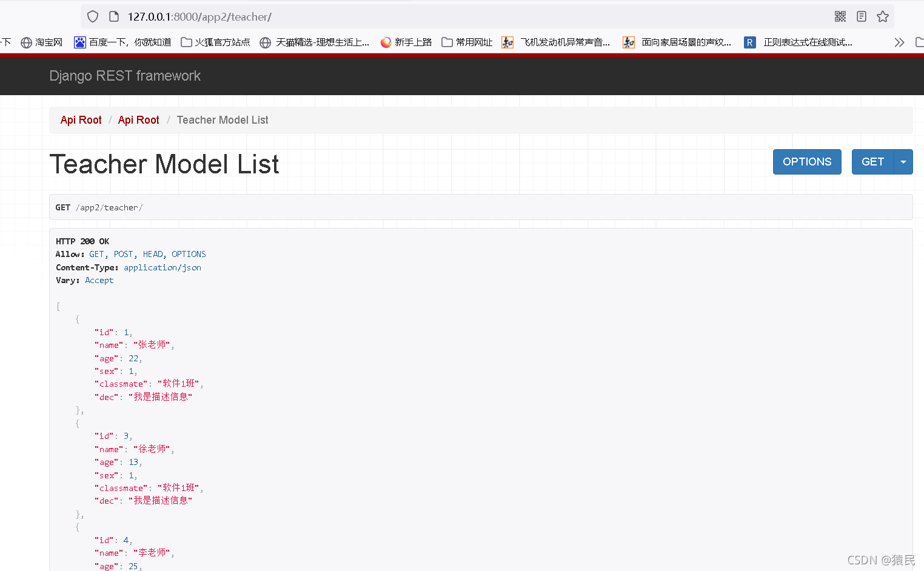Screen dimensions: 924x571
Task: Open the 面向家居场景的声纹 bookmark
Action: (677, 42)
